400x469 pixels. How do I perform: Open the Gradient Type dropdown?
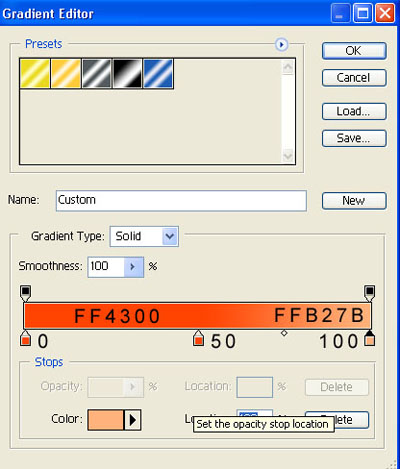170,236
